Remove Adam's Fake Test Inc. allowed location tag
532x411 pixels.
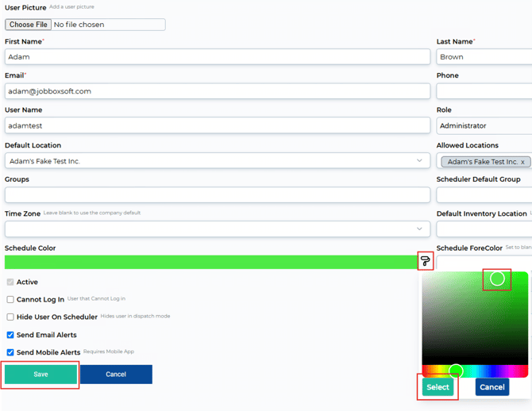pos(522,162)
